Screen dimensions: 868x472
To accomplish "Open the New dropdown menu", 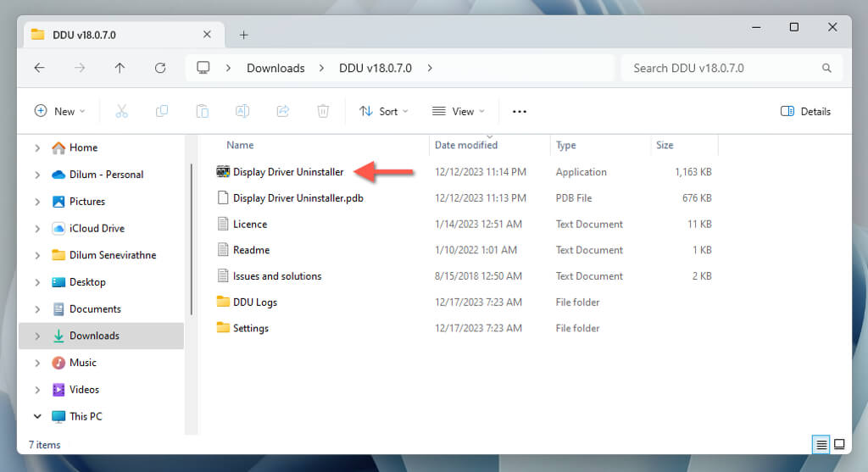I will (x=60, y=111).
